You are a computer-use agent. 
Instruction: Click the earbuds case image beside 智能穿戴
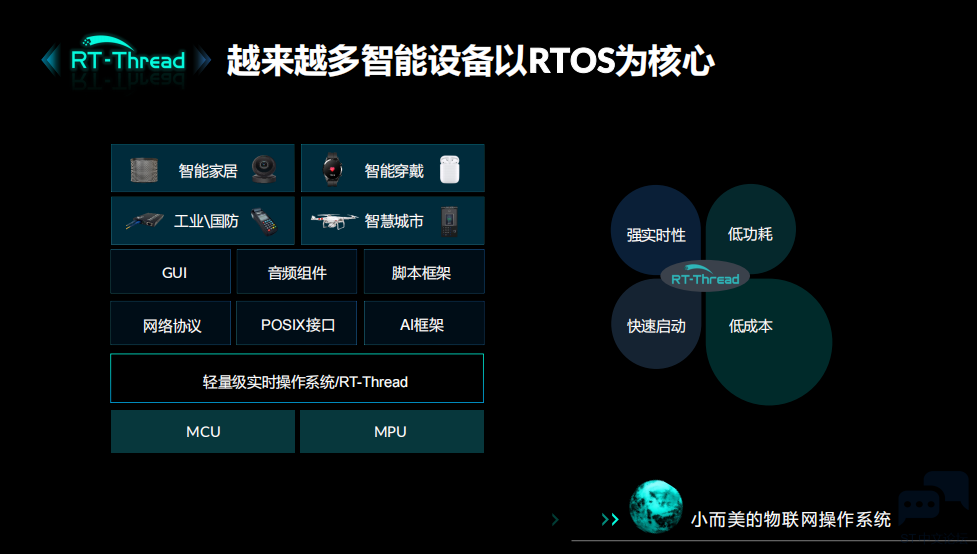pyautogui.click(x=449, y=169)
